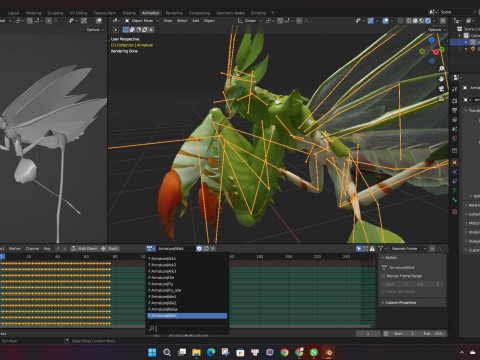
Task: Switch to the Shading workspace tab
Action: (129, 13)
